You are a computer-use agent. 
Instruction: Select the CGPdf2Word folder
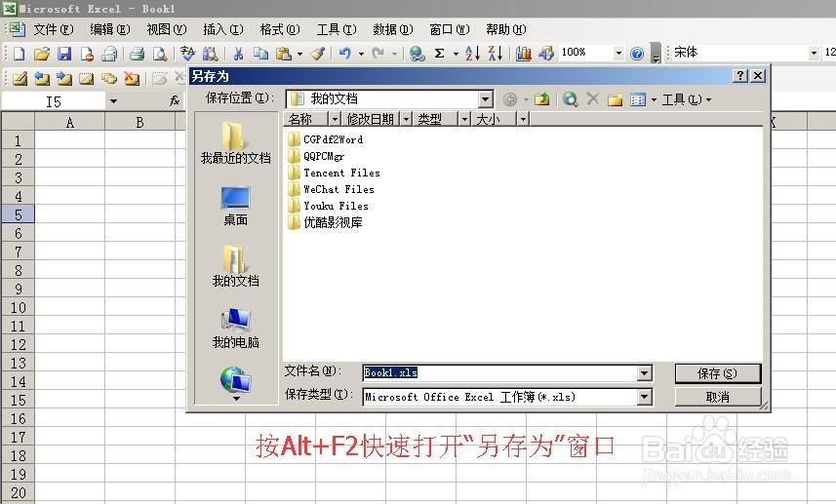pyautogui.click(x=325, y=139)
